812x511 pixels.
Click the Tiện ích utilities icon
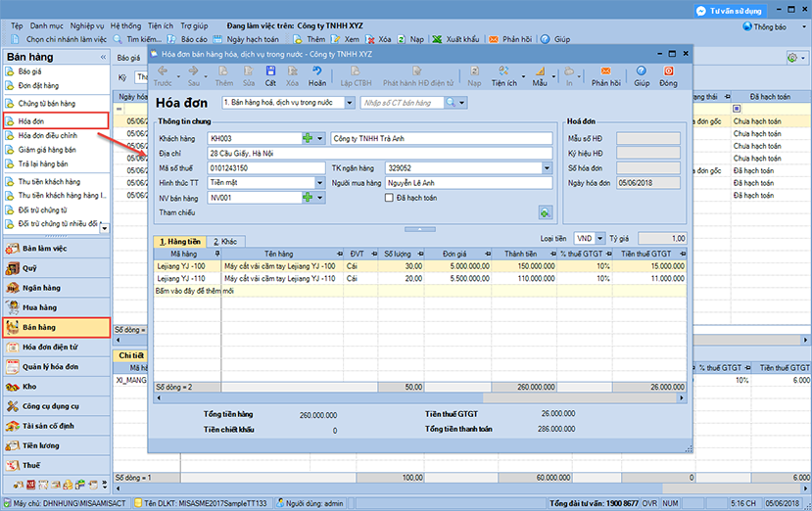point(503,70)
